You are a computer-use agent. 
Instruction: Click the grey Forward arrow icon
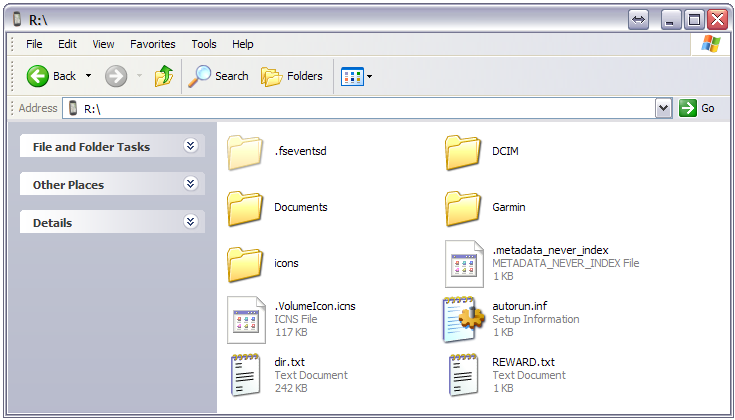click(116, 76)
